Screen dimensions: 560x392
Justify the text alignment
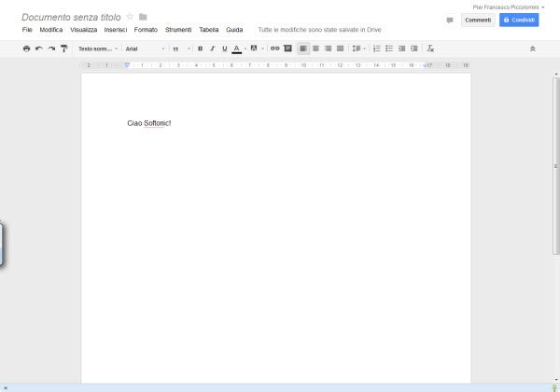[x=341, y=49]
